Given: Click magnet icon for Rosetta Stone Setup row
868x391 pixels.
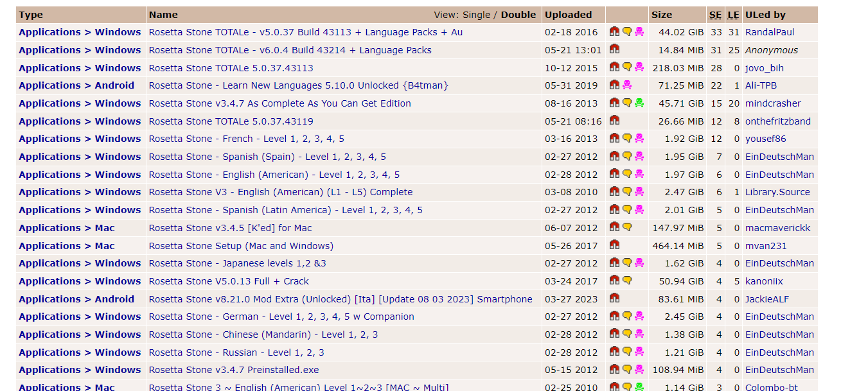Looking at the screenshot, I should pos(614,245).
